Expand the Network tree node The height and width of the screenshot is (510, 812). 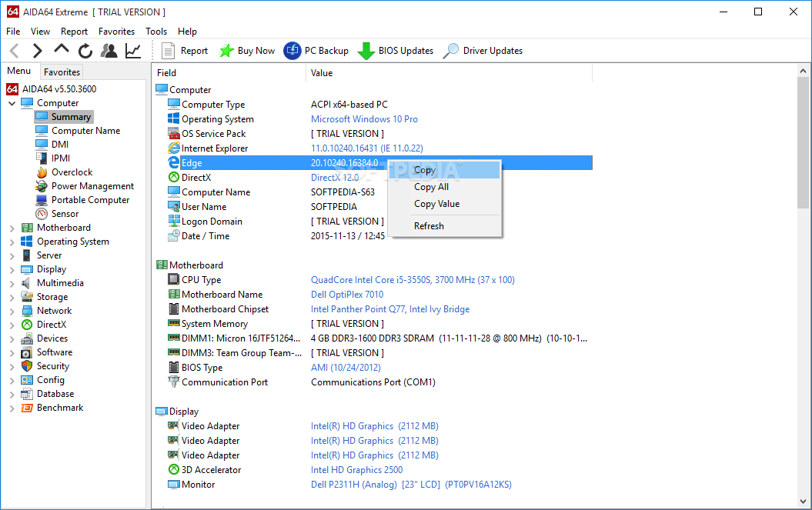(12, 312)
